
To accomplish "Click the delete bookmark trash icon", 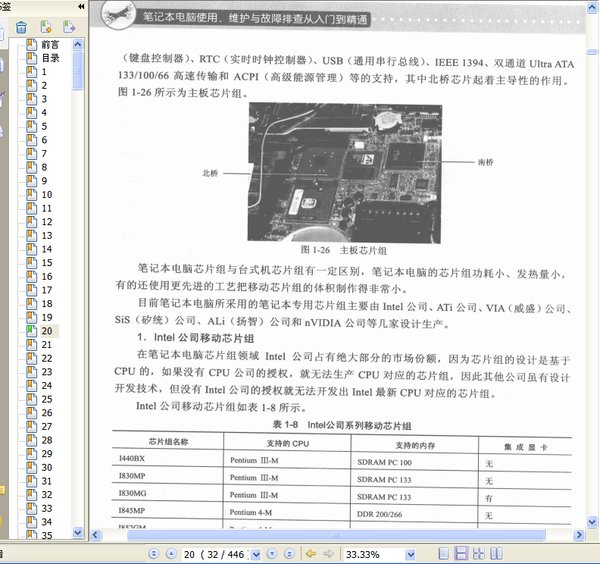I will pos(21,27).
